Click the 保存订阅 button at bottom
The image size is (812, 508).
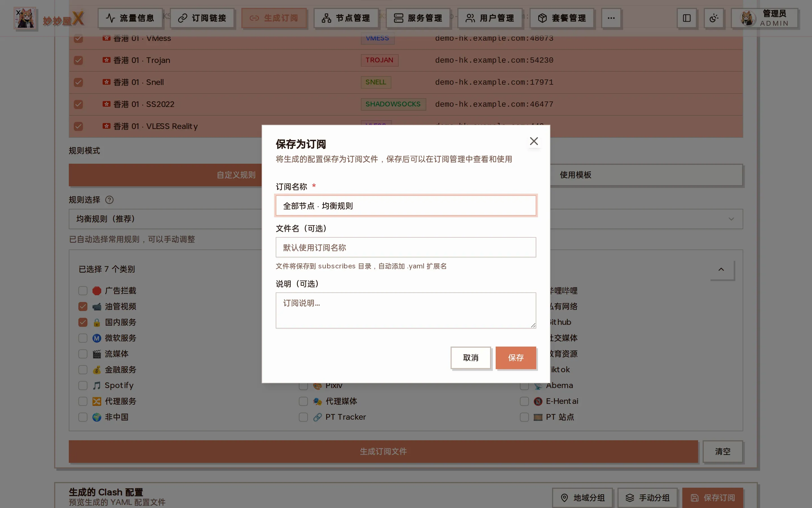tap(713, 498)
